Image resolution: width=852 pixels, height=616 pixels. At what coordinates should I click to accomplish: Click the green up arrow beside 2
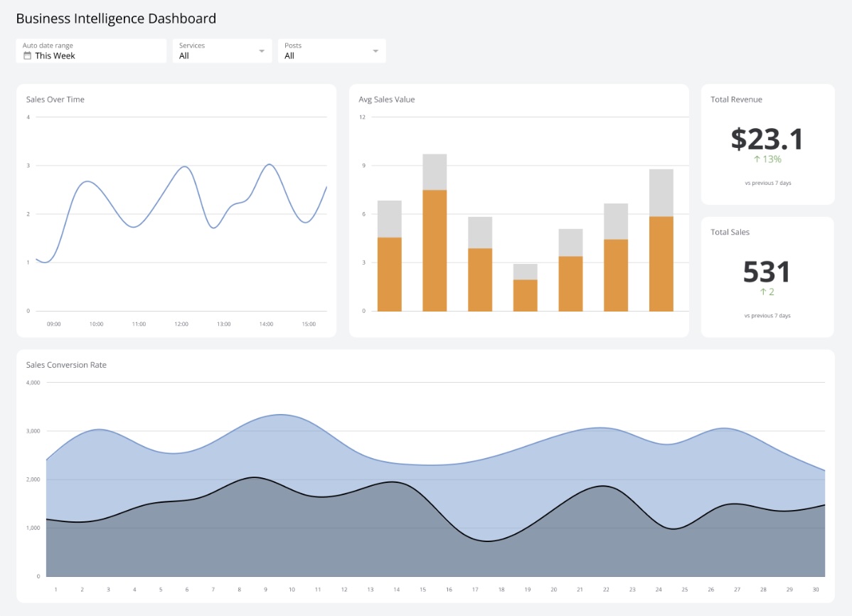[x=762, y=292]
